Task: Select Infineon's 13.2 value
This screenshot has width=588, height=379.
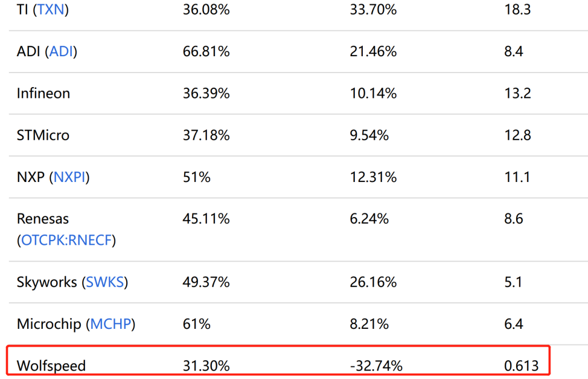Action: tap(517, 93)
